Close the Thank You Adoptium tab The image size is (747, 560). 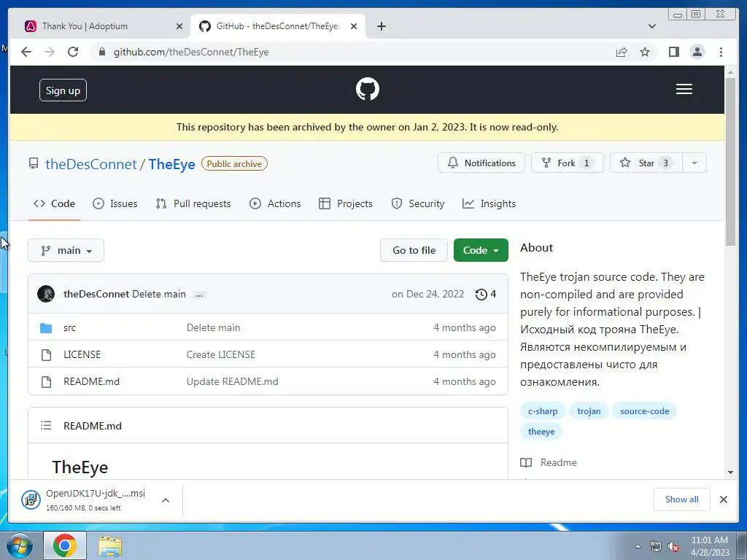[179, 26]
